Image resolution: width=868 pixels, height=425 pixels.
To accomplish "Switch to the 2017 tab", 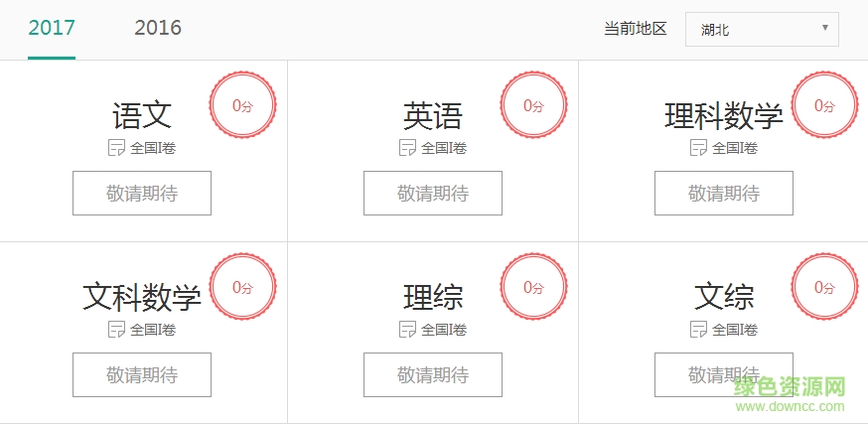I will (x=52, y=28).
